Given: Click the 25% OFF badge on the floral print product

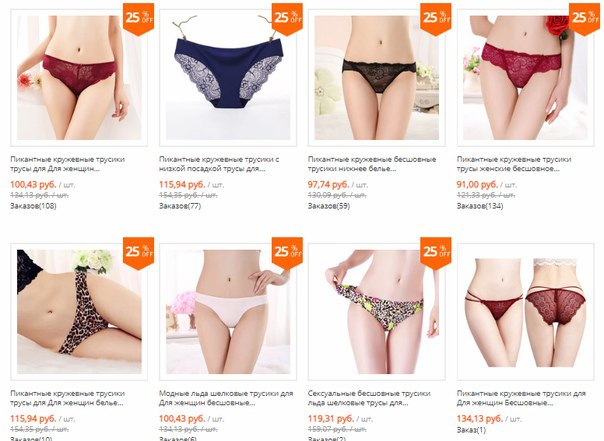Looking at the screenshot, I should click(436, 253).
